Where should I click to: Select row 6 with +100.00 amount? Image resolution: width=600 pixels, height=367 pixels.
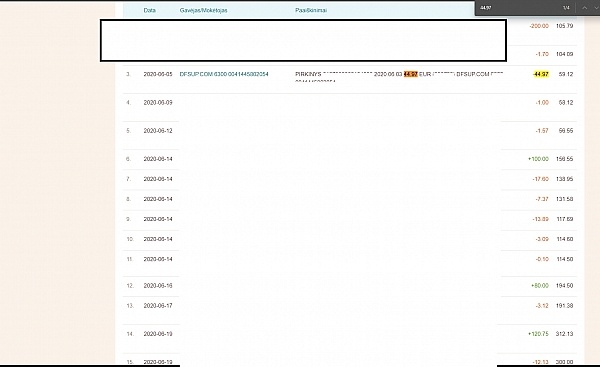tap(350, 159)
